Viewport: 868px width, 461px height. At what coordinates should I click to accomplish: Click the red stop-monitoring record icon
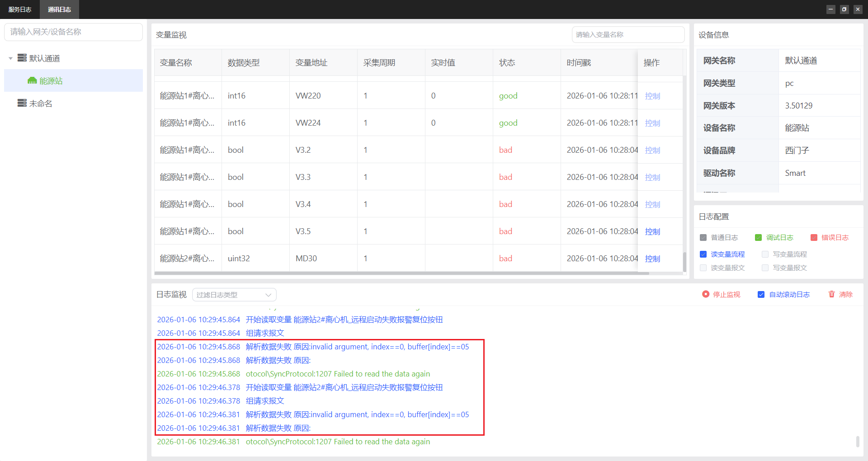pyautogui.click(x=705, y=294)
